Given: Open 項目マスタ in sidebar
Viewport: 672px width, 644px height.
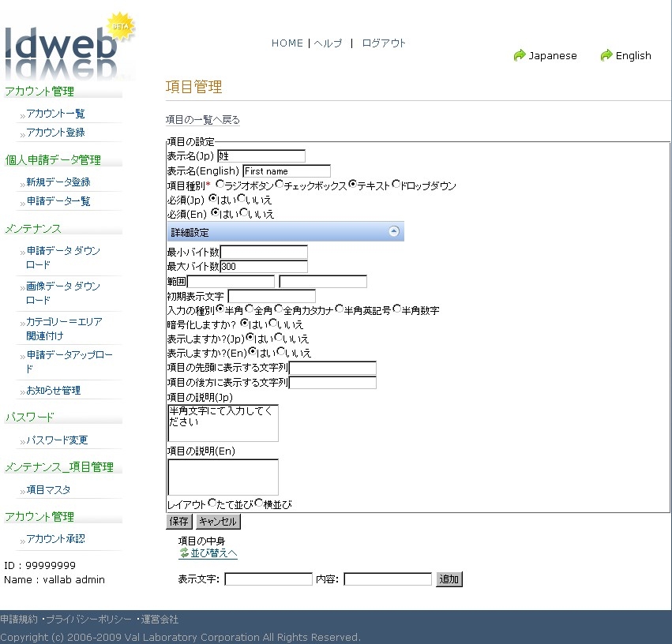Looking at the screenshot, I should tap(48, 489).
